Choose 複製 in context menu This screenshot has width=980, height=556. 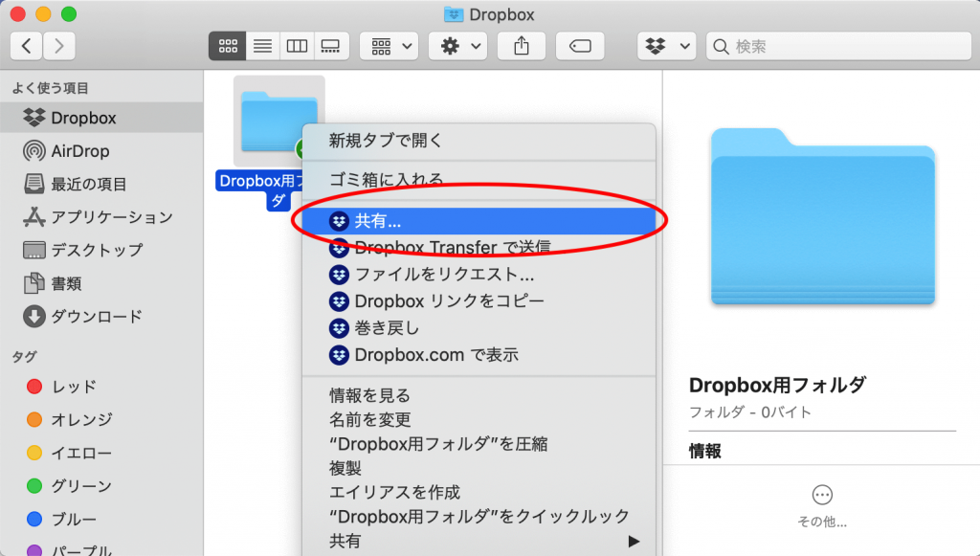[x=479, y=469]
